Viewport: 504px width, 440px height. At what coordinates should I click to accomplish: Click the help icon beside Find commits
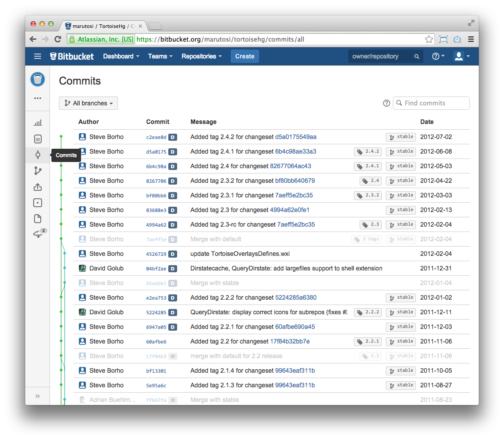point(386,103)
